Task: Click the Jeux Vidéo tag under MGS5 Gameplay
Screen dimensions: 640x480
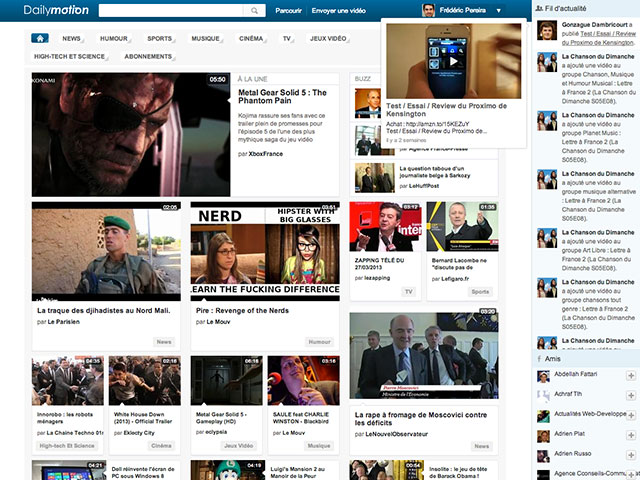Action: pos(239,446)
